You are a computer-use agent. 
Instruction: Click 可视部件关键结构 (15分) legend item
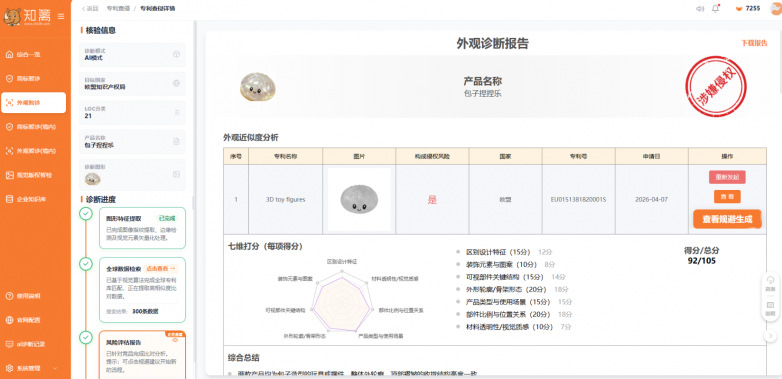click(x=511, y=277)
